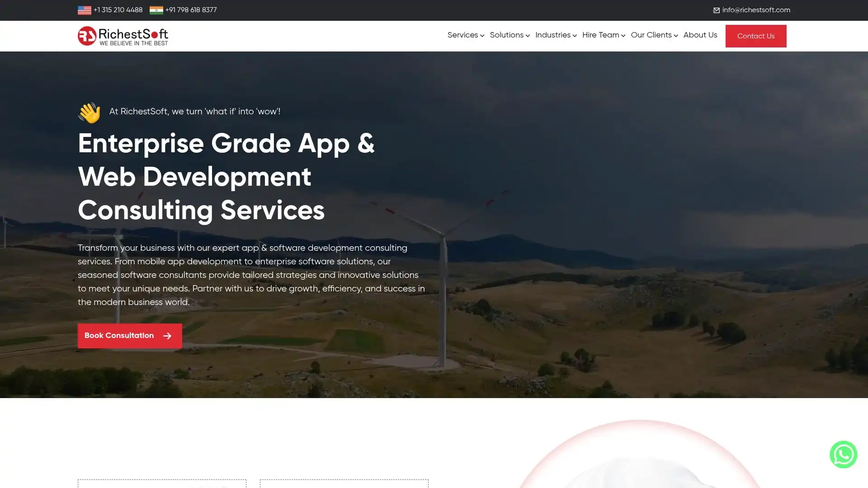The width and height of the screenshot is (868, 488).
Task: Click the WhatsApp chat icon
Action: click(843, 455)
